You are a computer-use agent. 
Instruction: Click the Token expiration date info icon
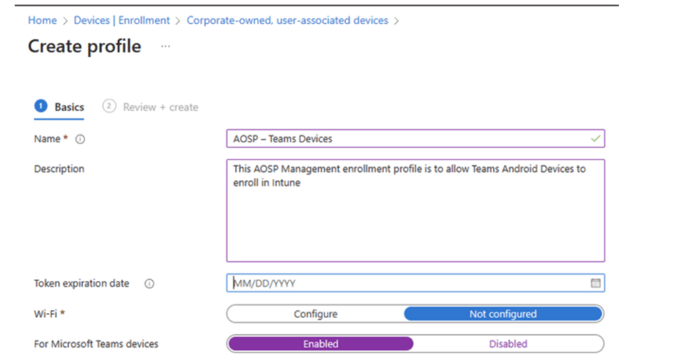149,284
